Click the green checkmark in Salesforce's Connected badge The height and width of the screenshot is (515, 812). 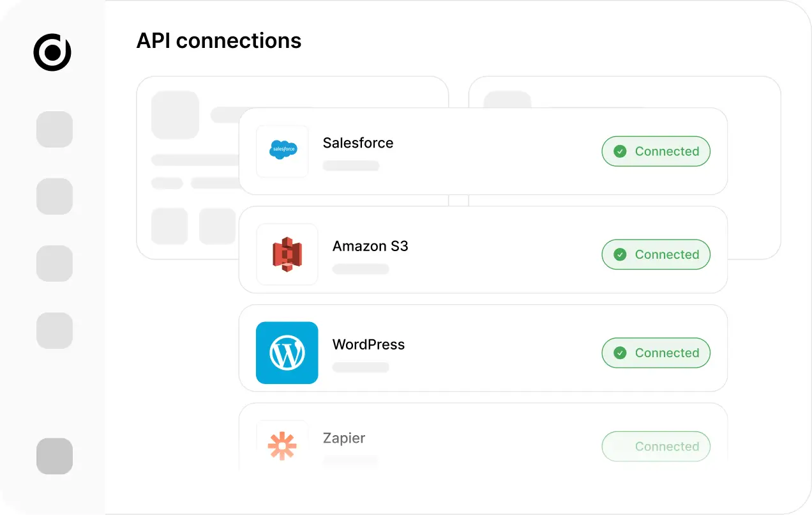click(x=620, y=151)
